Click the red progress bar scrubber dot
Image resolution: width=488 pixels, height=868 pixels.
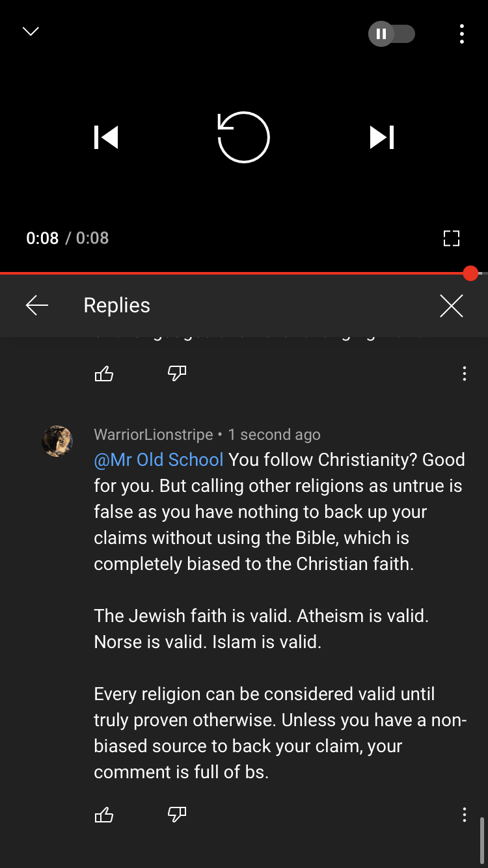click(x=470, y=273)
